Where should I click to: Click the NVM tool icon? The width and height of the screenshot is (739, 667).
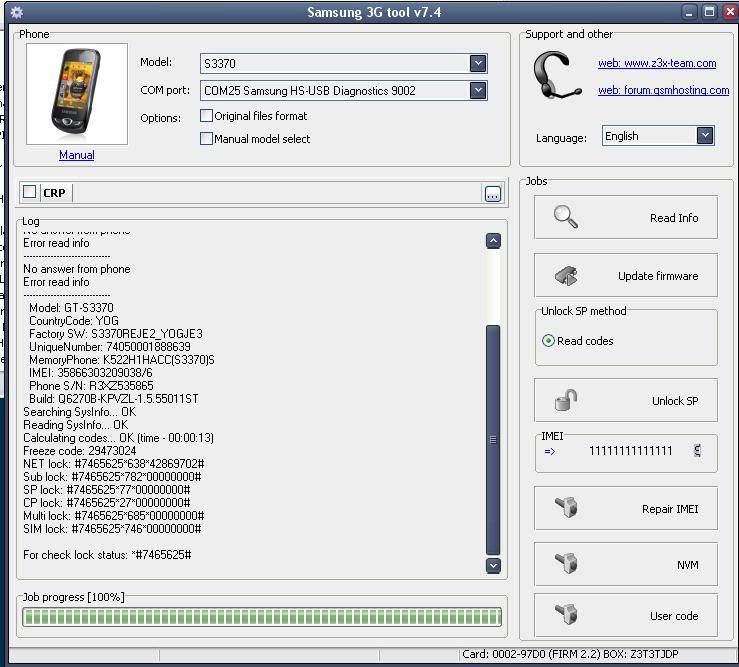566,563
